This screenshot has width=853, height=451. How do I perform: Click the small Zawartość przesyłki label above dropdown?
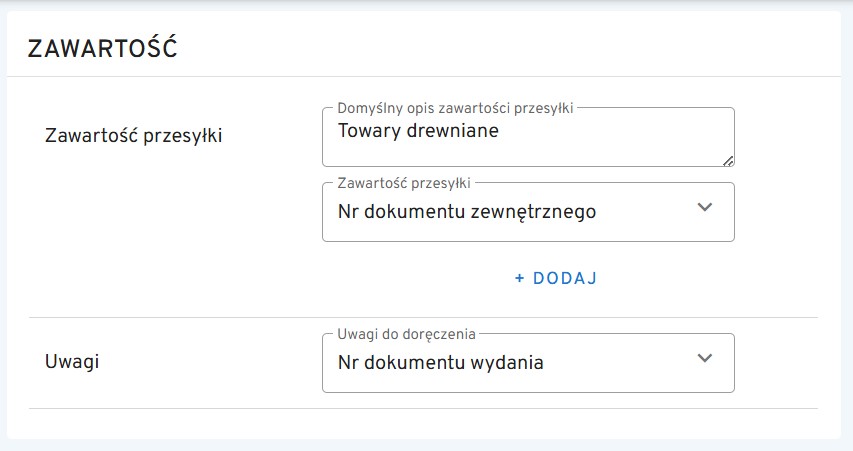pos(404,182)
